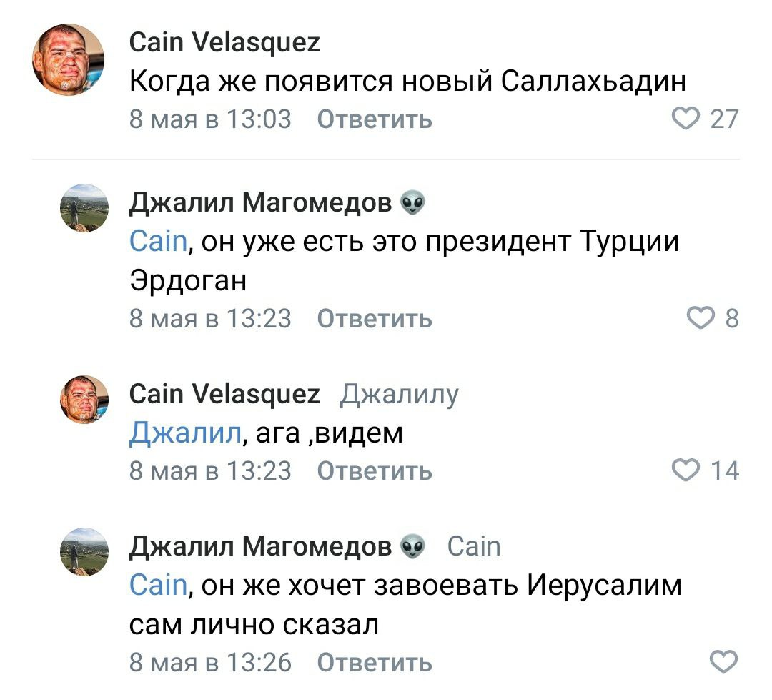Open Джалил Магомедов name above Эрдоган comment
The image size is (772, 700).
tap(260, 204)
